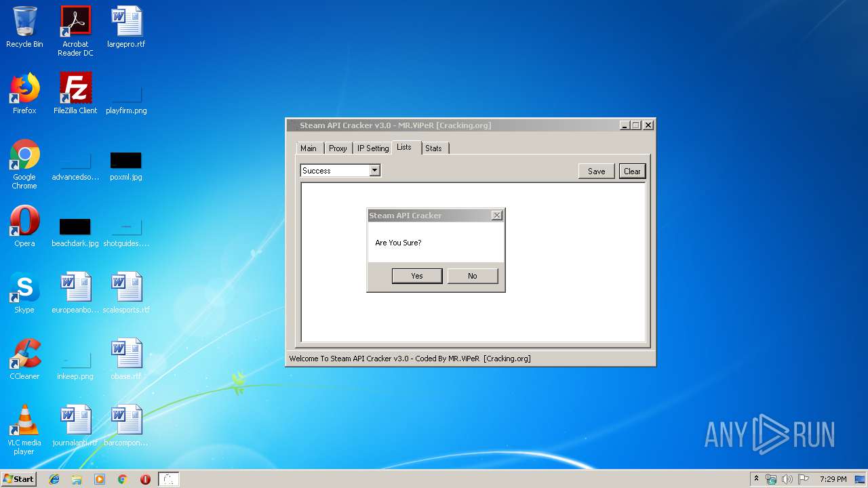Close the Steam API Cracker window

[x=648, y=125]
